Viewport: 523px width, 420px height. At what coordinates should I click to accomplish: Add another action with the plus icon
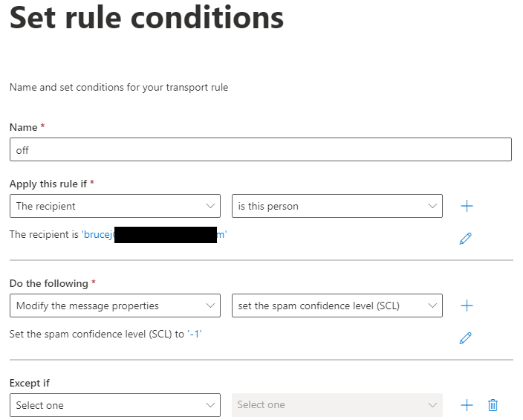467,306
